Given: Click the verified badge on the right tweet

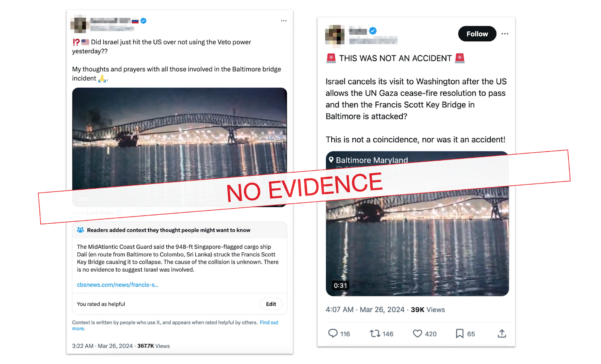Looking at the screenshot, I should tap(373, 31).
